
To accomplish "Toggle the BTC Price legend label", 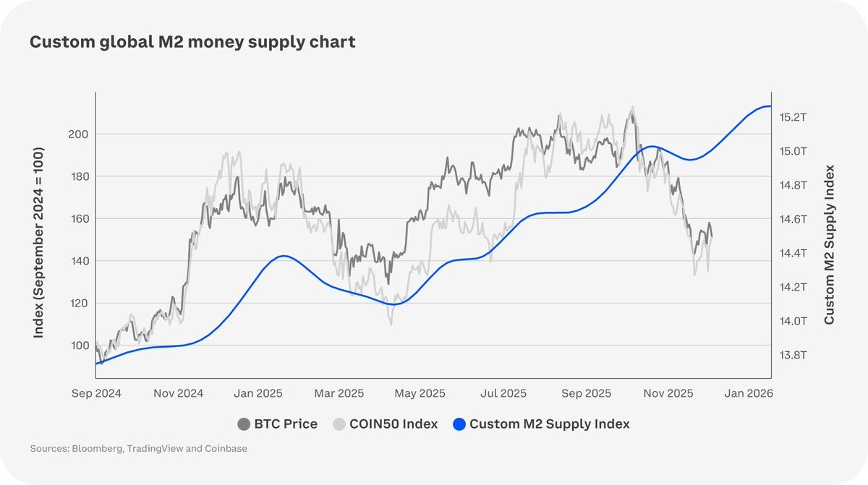I will click(286, 424).
